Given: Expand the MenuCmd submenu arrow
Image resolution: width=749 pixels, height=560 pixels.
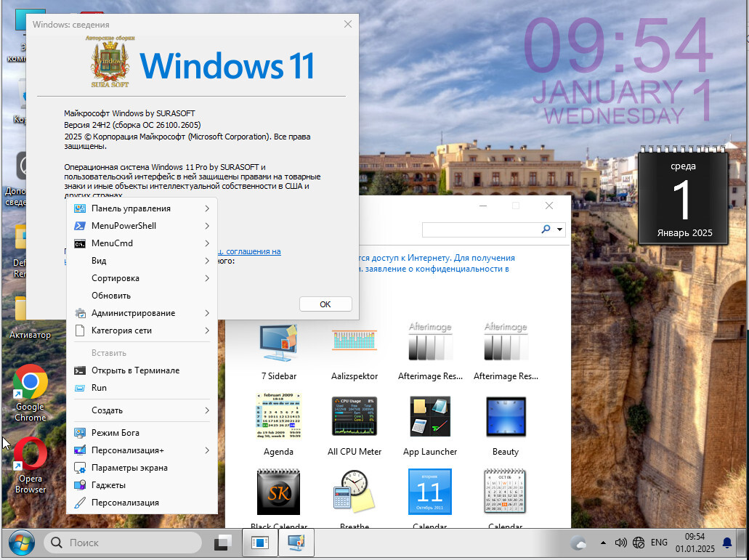Looking at the screenshot, I should [207, 243].
